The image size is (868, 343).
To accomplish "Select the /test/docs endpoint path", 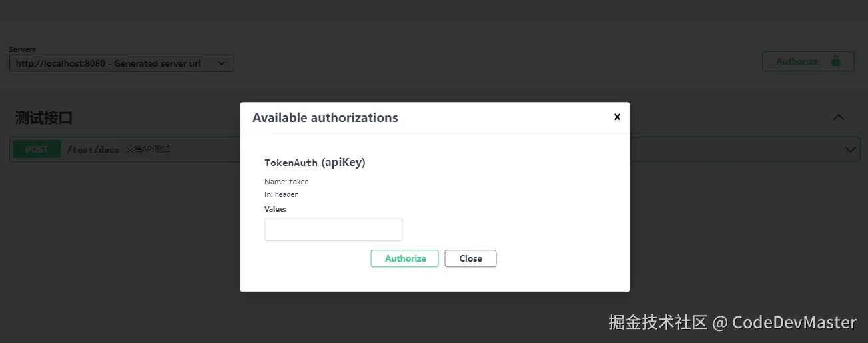I will pos(93,150).
